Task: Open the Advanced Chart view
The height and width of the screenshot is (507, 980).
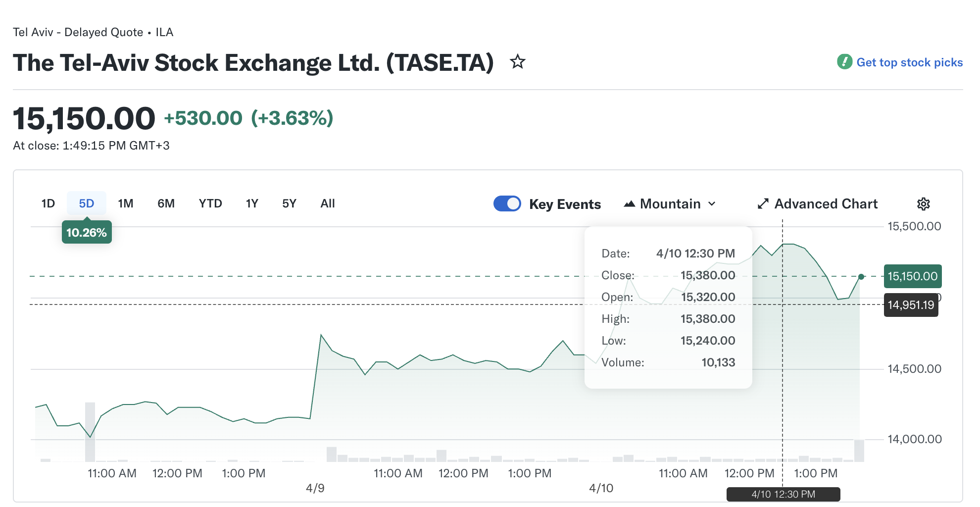Action: point(826,204)
